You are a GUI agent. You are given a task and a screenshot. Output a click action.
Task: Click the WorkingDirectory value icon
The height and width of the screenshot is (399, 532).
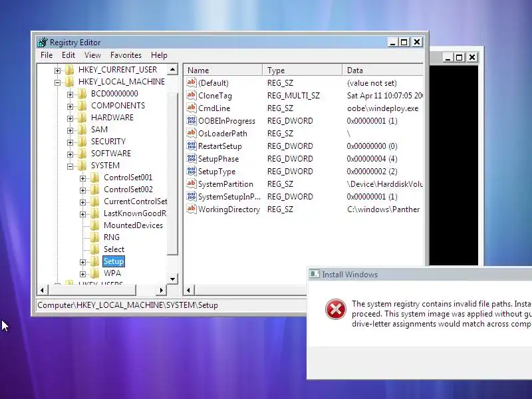pos(192,209)
